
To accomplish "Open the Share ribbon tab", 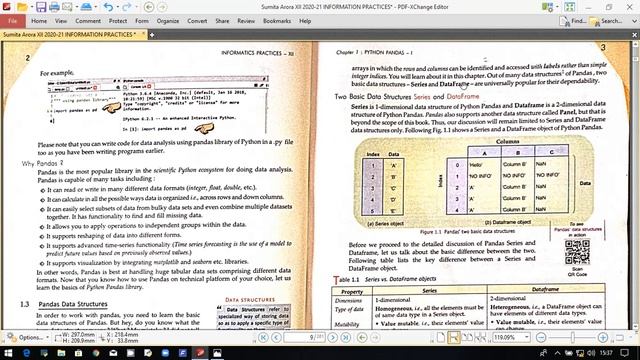I will 222,21.
